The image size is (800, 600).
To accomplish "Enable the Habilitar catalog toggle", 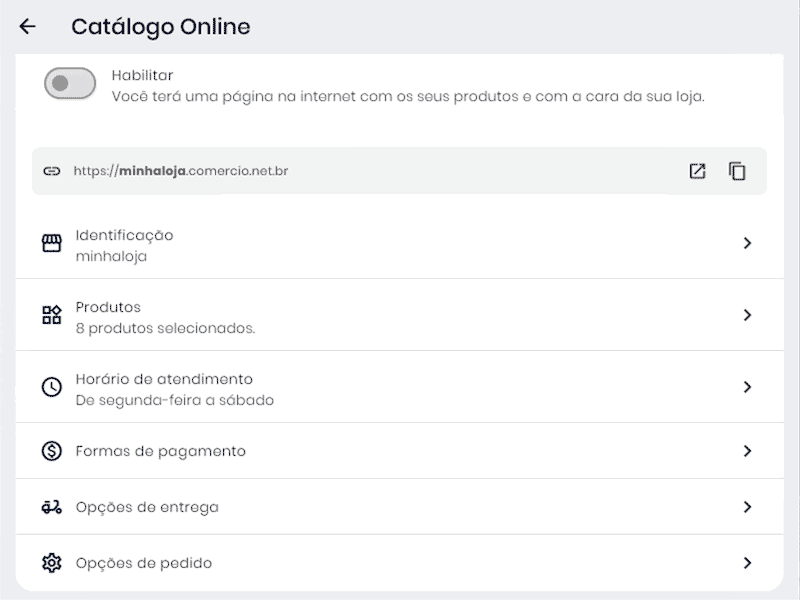I will 70,84.
